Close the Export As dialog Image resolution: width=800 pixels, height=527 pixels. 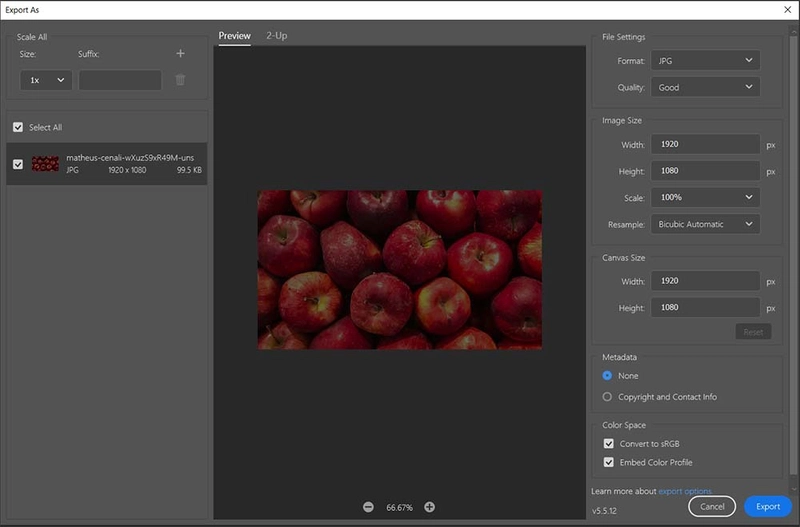click(x=787, y=10)
